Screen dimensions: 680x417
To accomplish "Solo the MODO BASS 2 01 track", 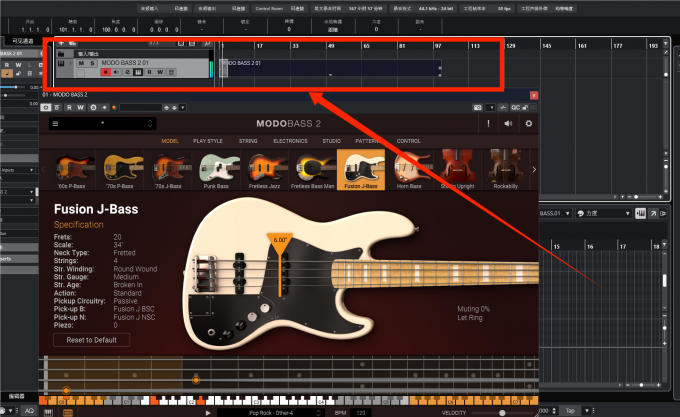I will [92, 63].
